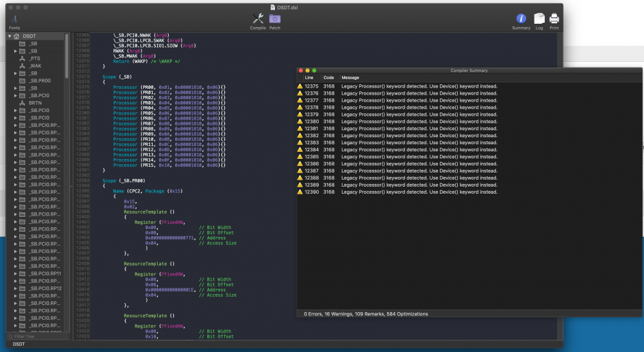Select the warning message for line 12378
Screen dimensions: 644x352
[x=419, y=107]
